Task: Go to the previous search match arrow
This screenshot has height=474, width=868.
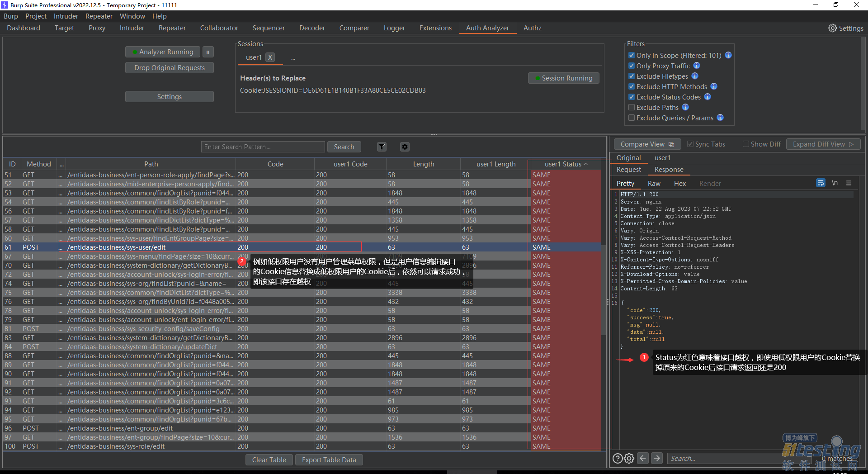Action: tap(643, 458)
